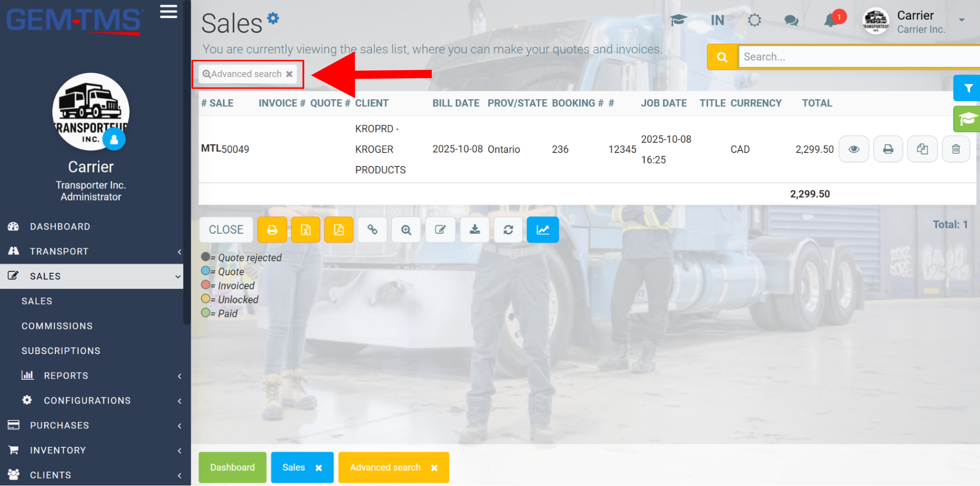Export the sales list to Excel
This screenshot has height=486, width=980.
pos(305,230)
